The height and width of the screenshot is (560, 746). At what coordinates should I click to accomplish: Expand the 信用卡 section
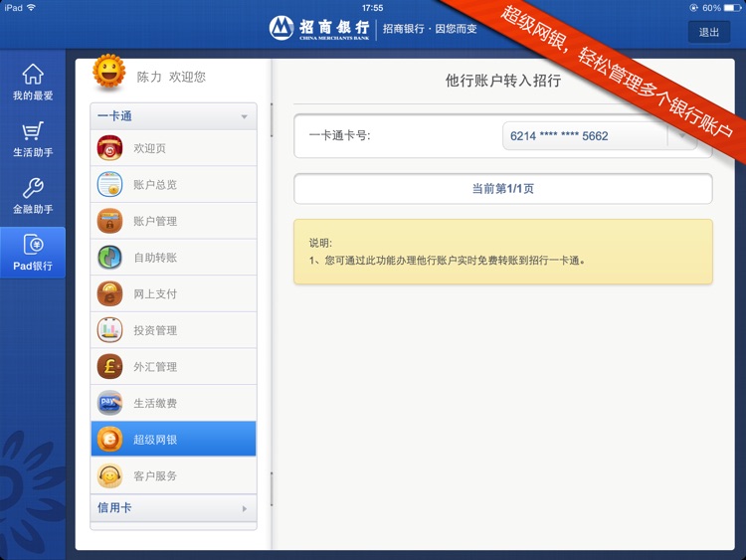pos(173,508)
